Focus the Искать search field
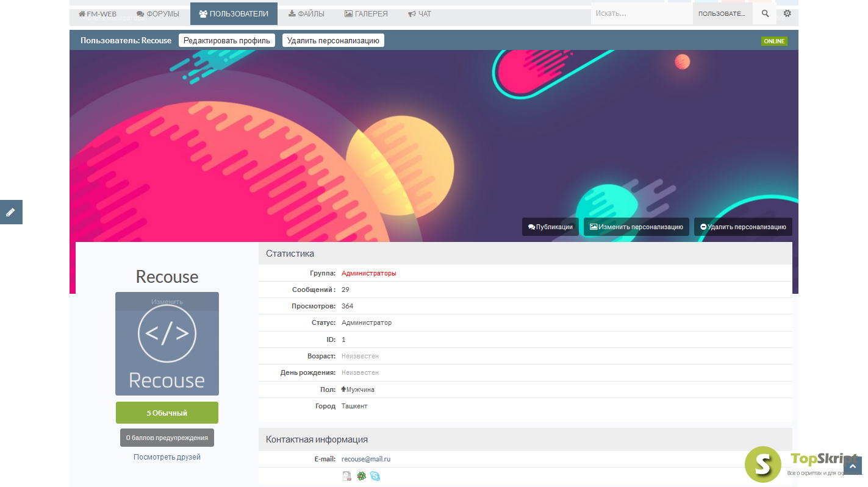This screenshot has height=487, width=868. click(642, 13)
